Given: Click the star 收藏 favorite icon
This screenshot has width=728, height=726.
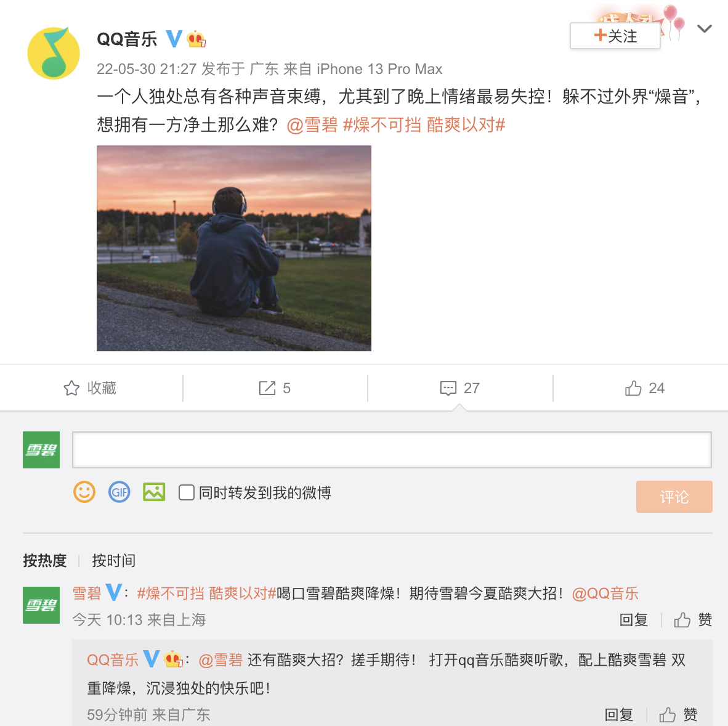Looking at the screenshot, I should 71,388.
